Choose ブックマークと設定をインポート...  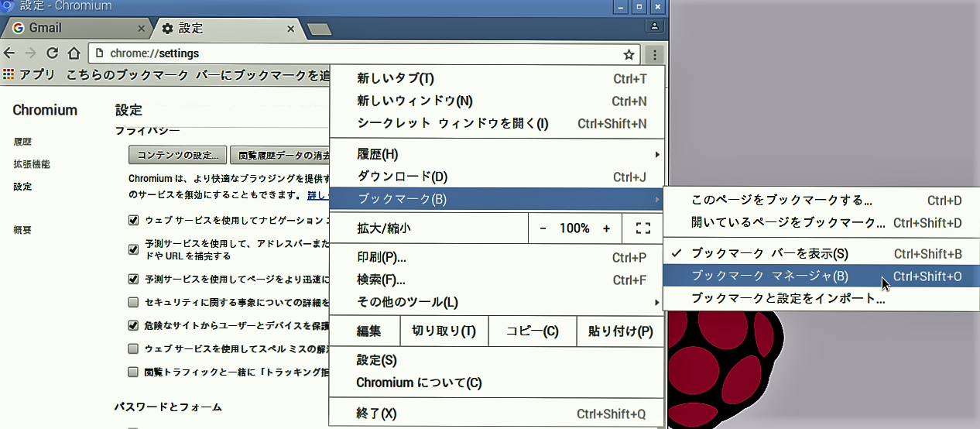[822, 298]
